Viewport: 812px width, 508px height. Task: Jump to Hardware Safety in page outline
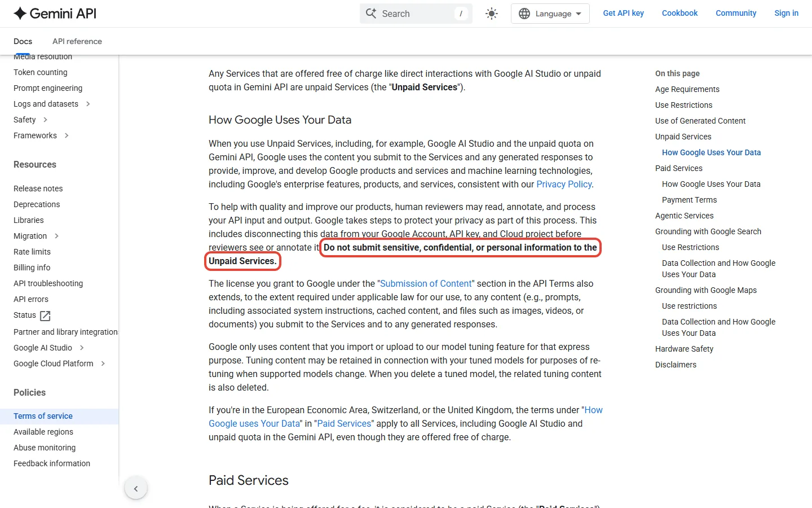coord(685,349)
